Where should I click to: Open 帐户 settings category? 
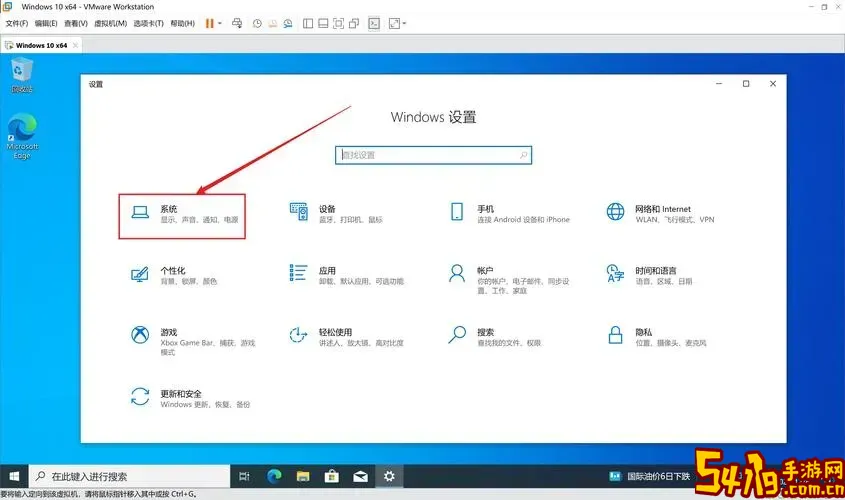[x=508, y=279]
